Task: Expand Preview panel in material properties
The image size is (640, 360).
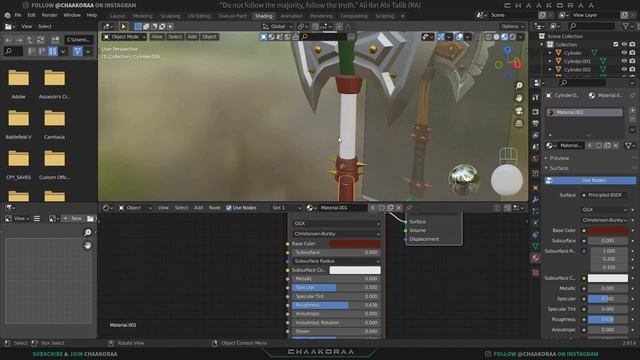Action: [x=559, y=158]
